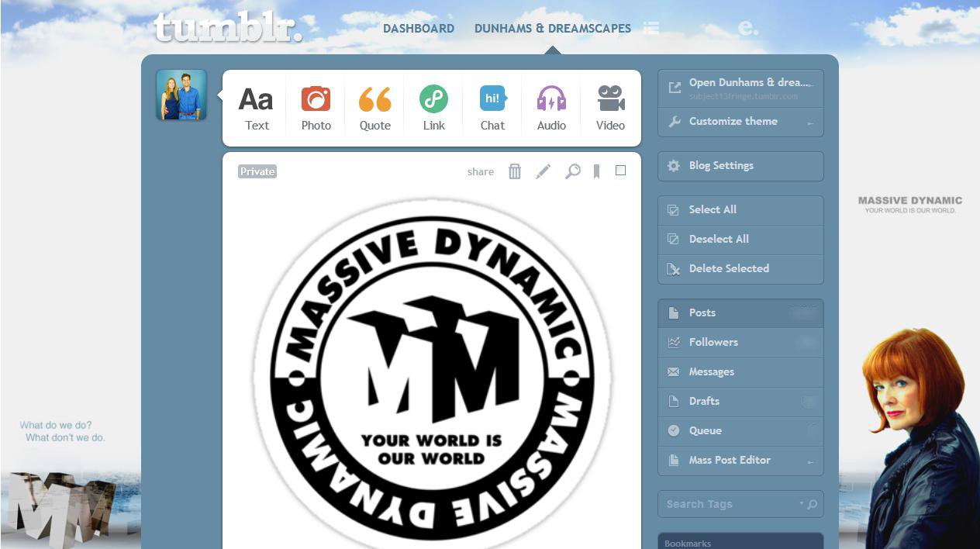
Task: Create a new Photo post
Action: 316,109
